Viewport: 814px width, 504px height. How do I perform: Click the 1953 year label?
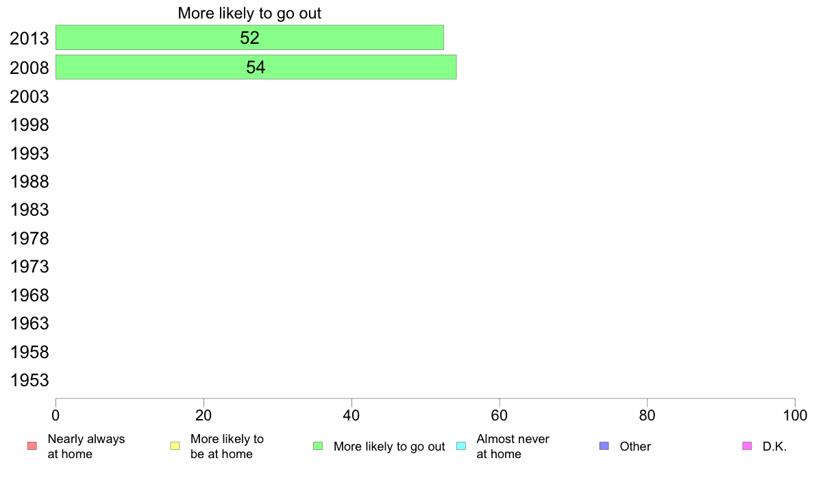(x=29, y=381)
